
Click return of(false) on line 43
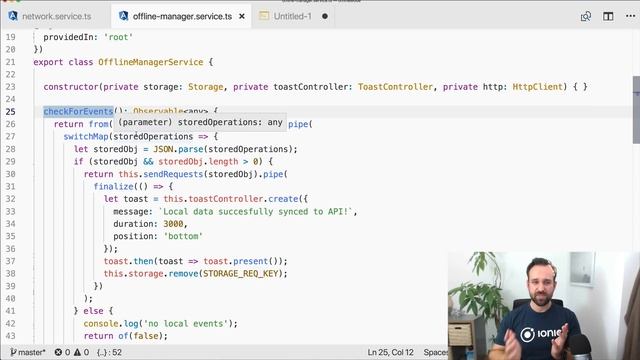(126, 336)
